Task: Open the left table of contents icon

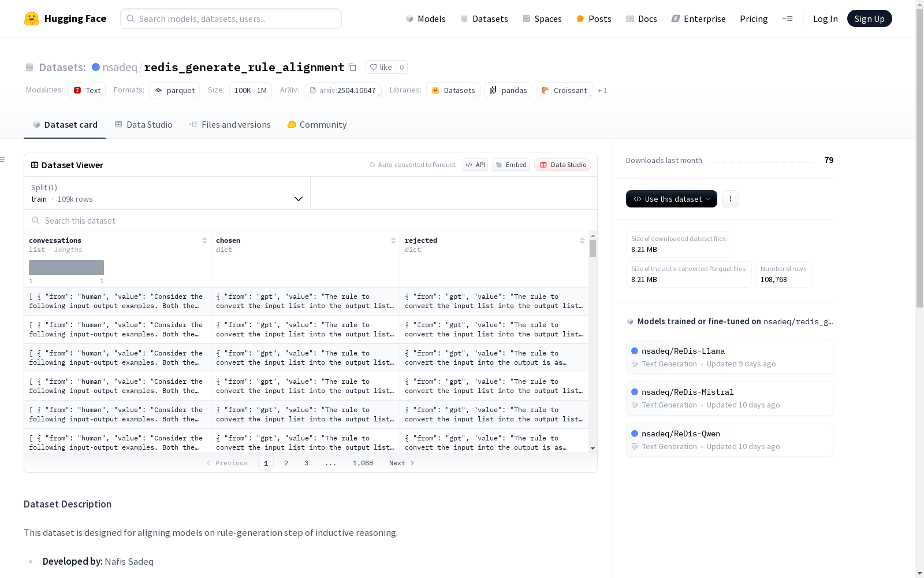Action: click(x=3, y=160)
